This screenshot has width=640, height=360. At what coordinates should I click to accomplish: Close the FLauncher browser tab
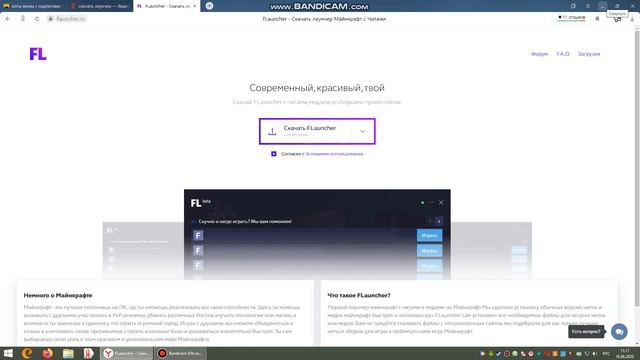[194, 6]
